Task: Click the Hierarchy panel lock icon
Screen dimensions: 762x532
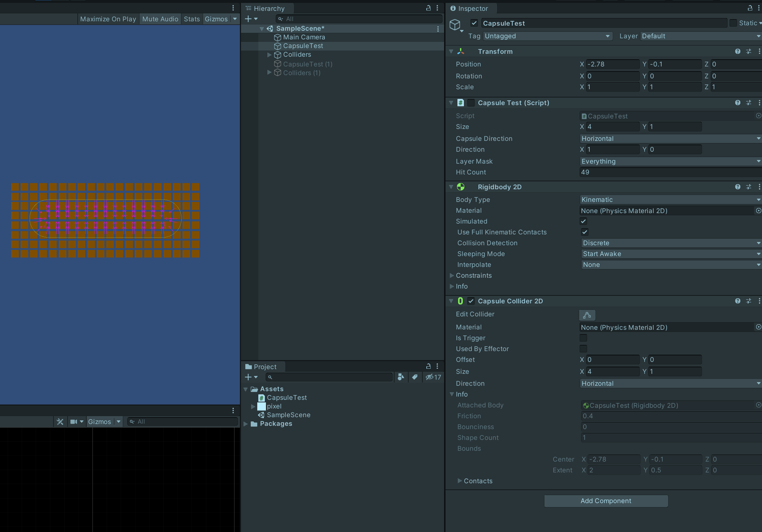Action: pos(429,8)
